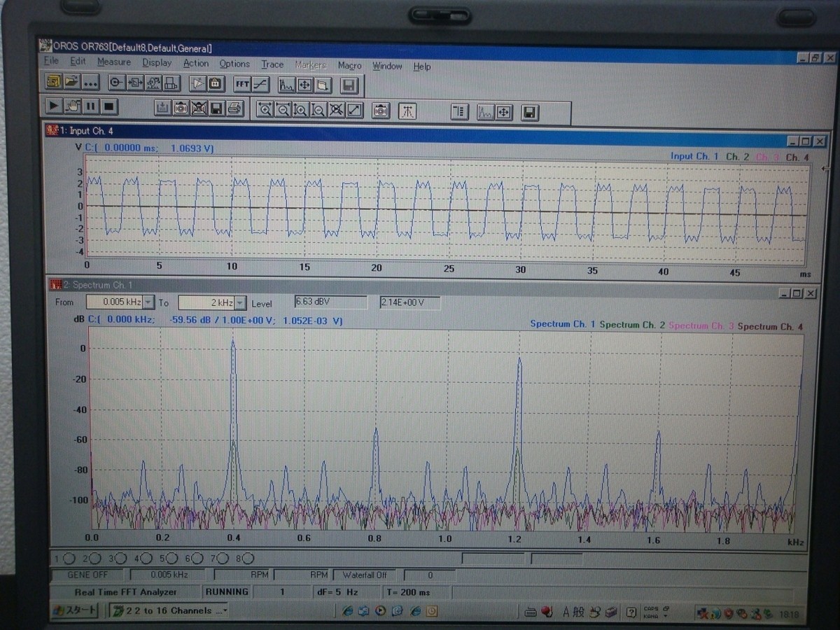Screen dimensions: 840x630
Task: Open the Measure menu
Action: 113,62
